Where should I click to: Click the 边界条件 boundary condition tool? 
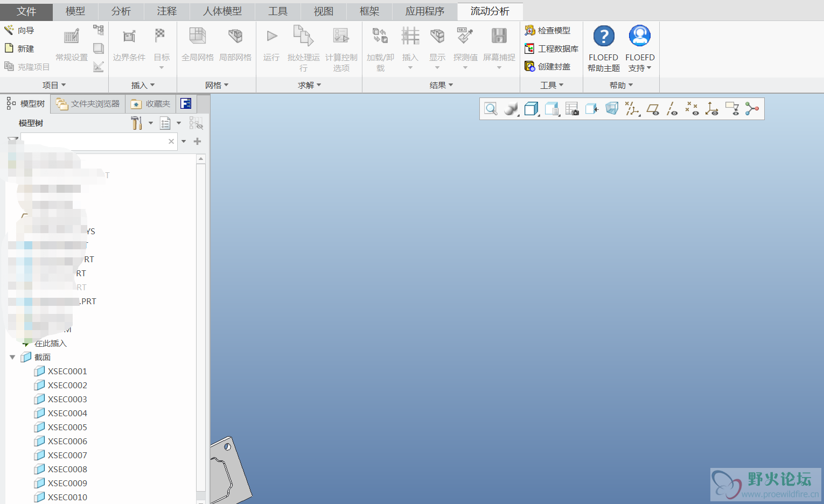(129, 44)
